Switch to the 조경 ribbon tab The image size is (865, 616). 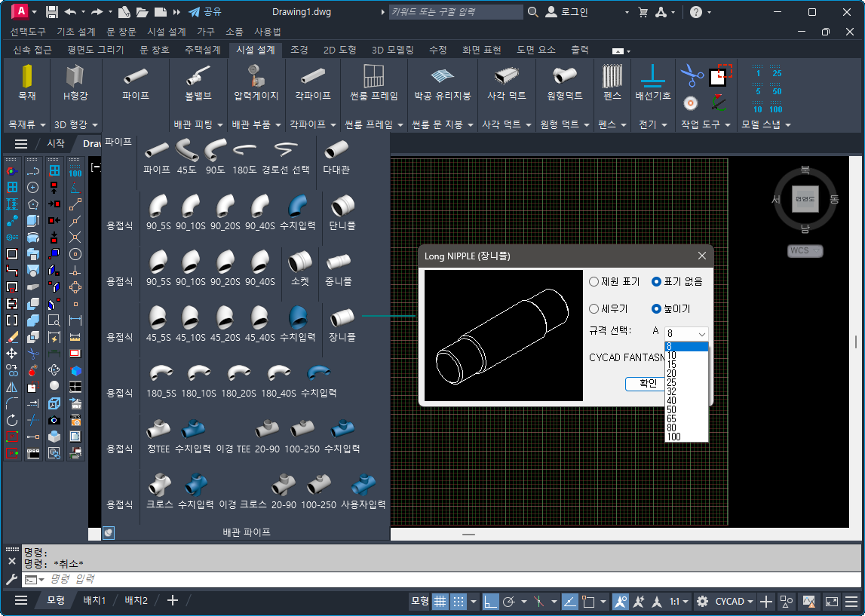tap(299, 50)
